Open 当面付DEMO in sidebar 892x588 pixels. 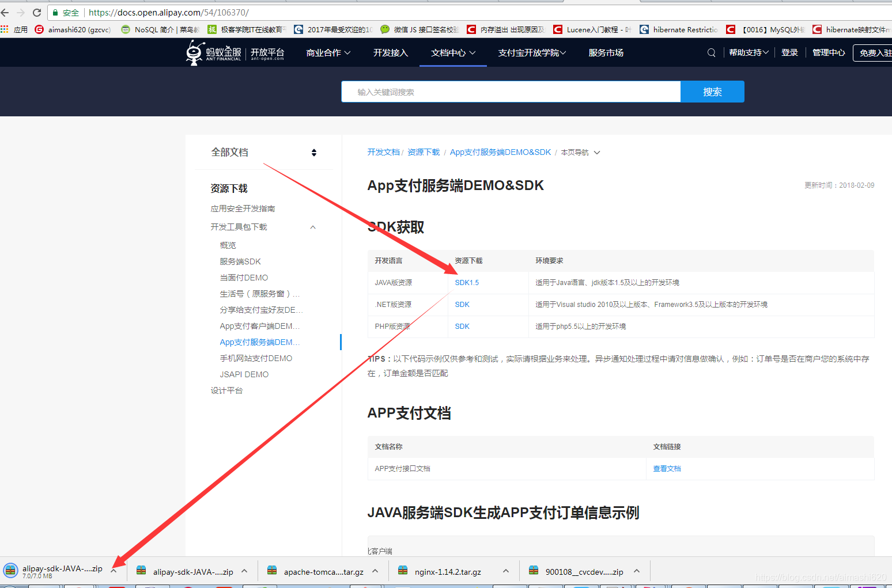pyautogui.click(x=244, y=278)
